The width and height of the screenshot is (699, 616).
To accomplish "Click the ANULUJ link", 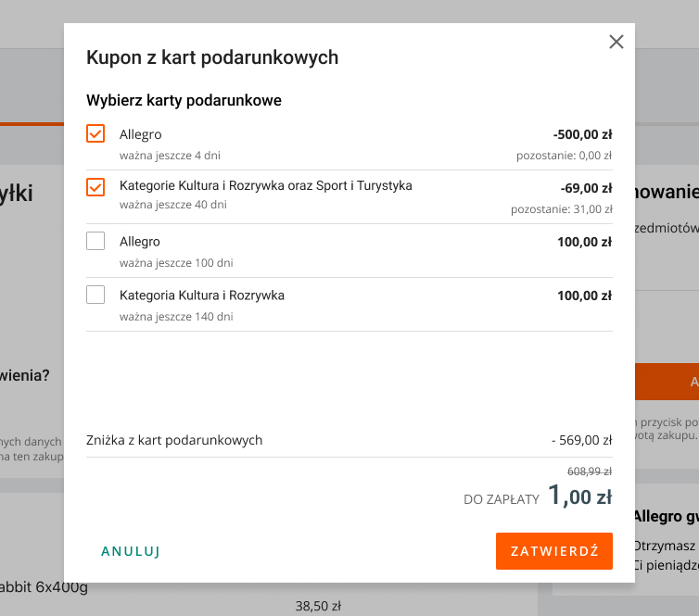I will point(130,551).
